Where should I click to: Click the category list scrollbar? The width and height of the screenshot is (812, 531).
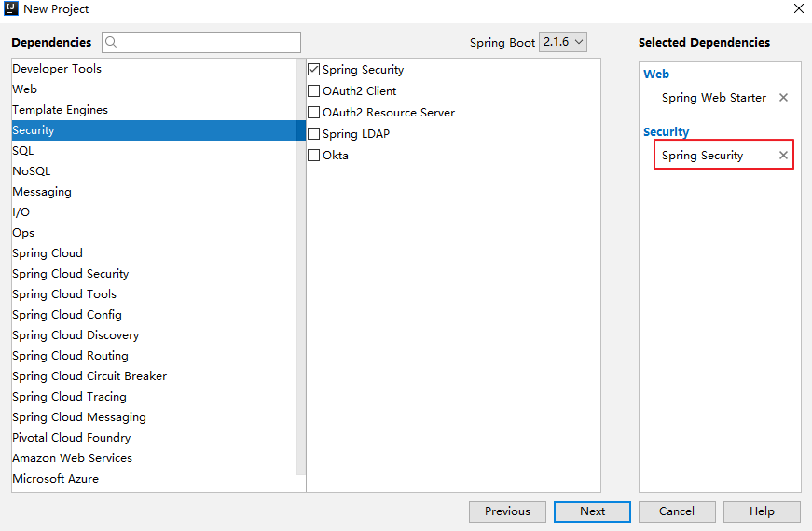301,270
